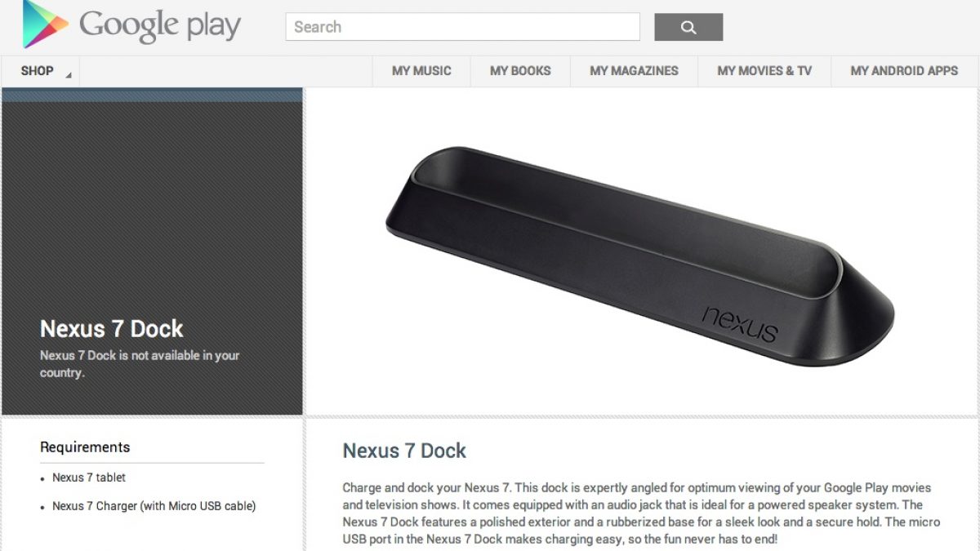This screenshot has width=980, height=551.
Task: Open the SHOP dropdown menu
Action: (39, 71)
